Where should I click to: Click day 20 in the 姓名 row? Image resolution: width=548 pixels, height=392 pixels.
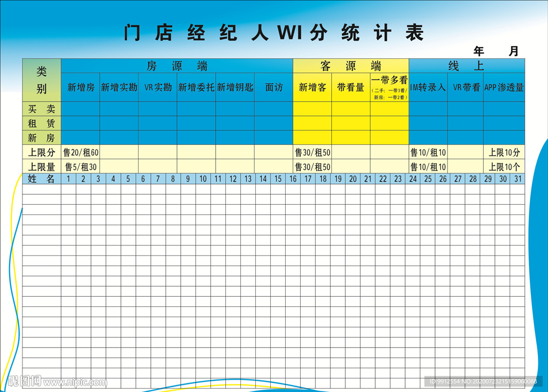click(353, 179)
